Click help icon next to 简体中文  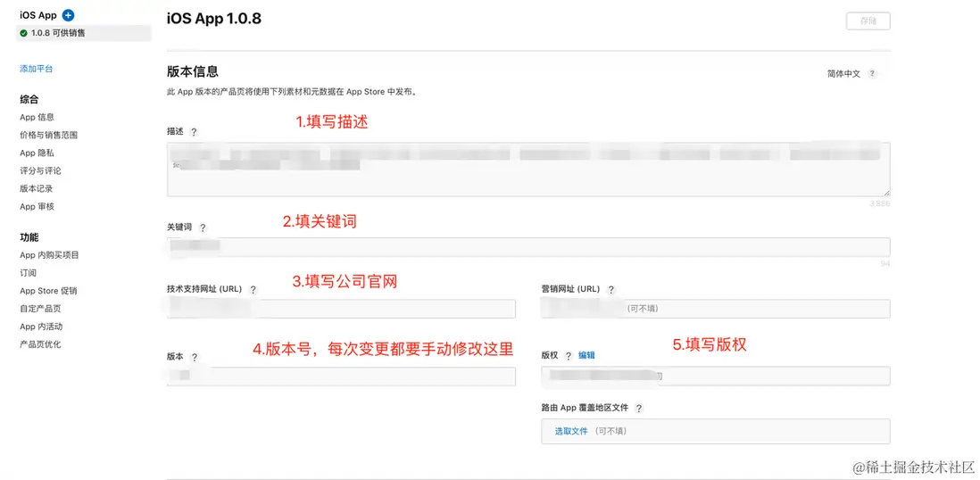point(872,74)
